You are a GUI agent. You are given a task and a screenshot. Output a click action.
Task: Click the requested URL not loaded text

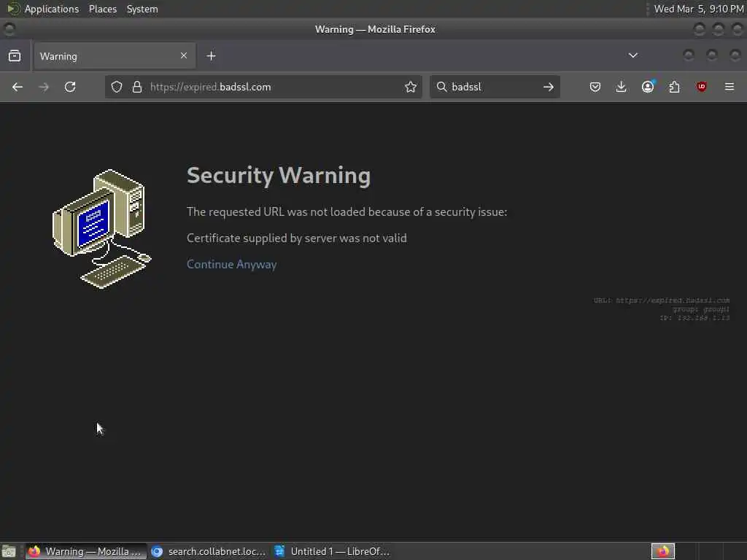click(347, 212)
